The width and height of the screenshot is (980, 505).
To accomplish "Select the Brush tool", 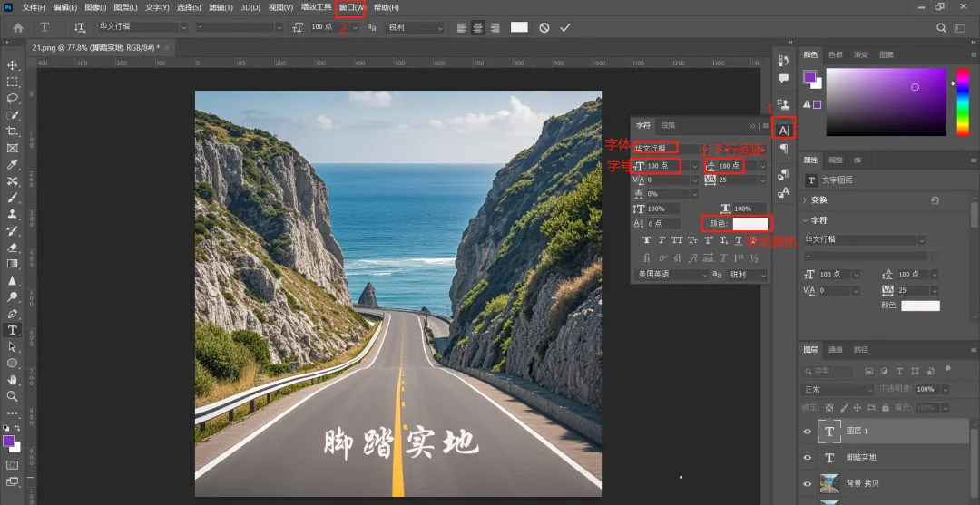I will tap(12, 198).
